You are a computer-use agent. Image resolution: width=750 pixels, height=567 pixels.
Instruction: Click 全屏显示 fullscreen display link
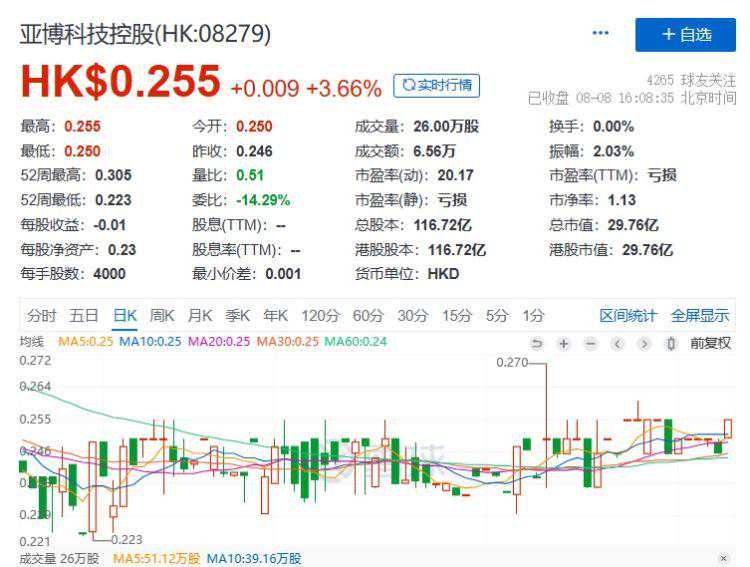[x=699, y=316]
